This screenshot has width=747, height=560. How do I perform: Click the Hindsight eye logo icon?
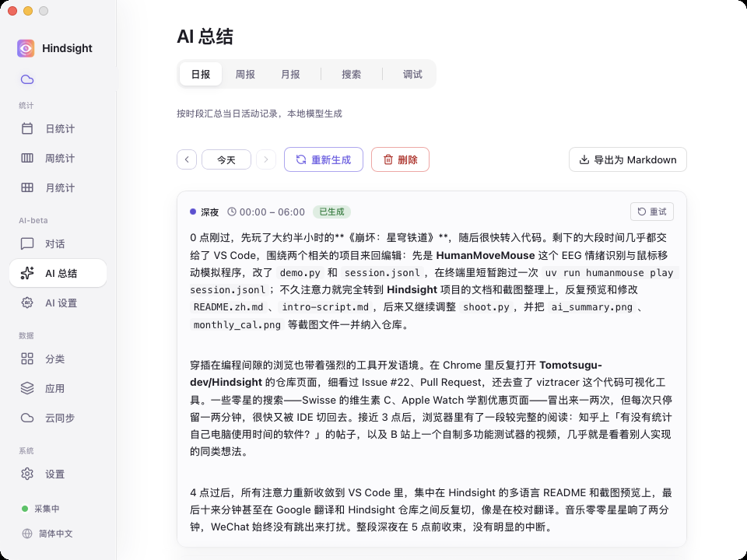(26, 48)
